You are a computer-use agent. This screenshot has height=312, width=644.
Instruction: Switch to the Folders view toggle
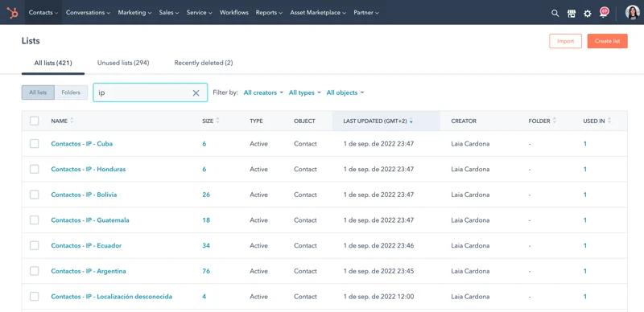point(71,92)
